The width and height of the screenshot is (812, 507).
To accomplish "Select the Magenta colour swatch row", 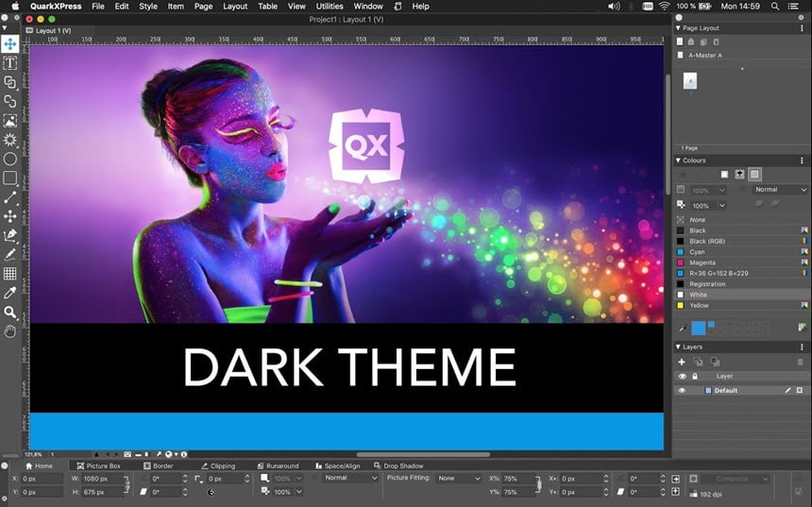I will (741, 262).
